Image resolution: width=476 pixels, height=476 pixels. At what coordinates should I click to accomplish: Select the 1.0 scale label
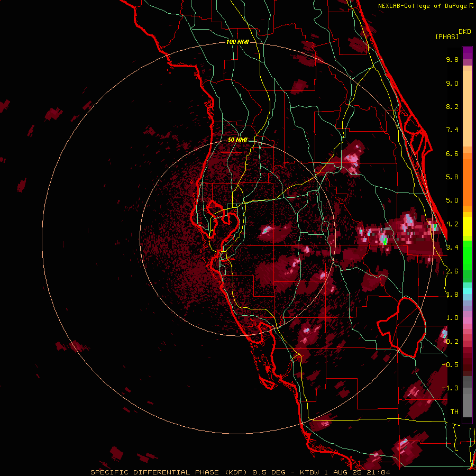pos(452,318)
